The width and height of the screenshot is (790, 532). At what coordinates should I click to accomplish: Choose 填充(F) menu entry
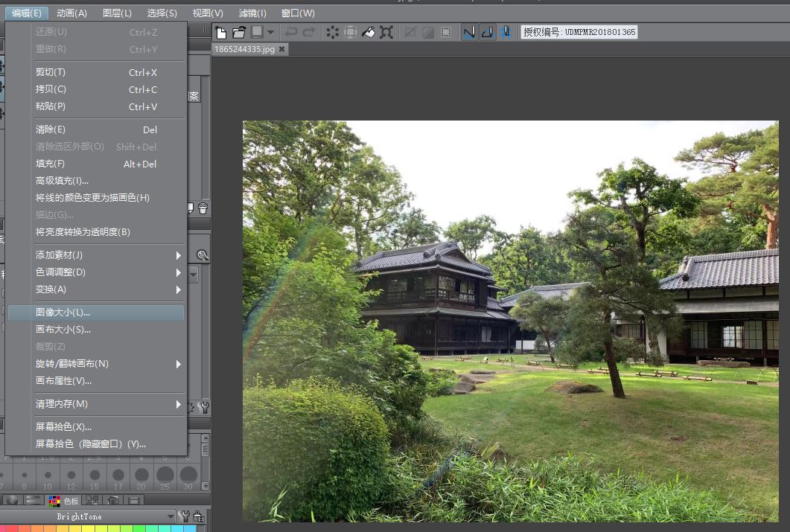[96, 164]
